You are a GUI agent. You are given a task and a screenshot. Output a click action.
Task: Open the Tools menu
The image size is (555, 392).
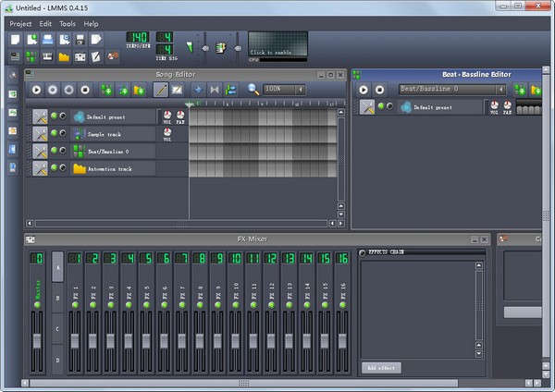pos(68,23)
